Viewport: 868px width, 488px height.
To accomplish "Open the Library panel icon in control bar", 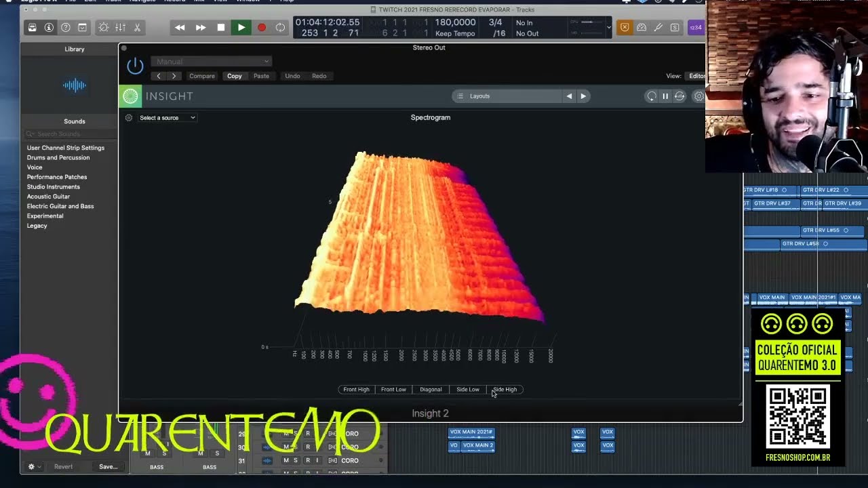I will pos(32,28).
